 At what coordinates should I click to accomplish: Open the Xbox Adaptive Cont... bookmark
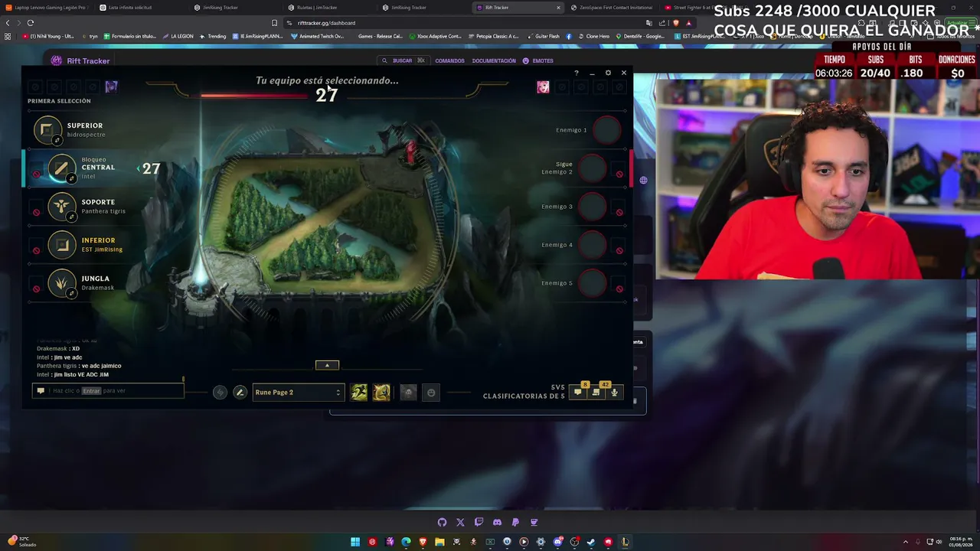[436, 36]
